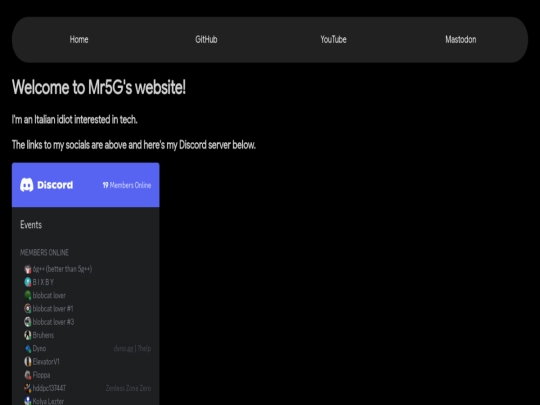Screen dimensions: 540x405
Task: Select member name 'ElevatorV1'
Action: pos(46,362)
